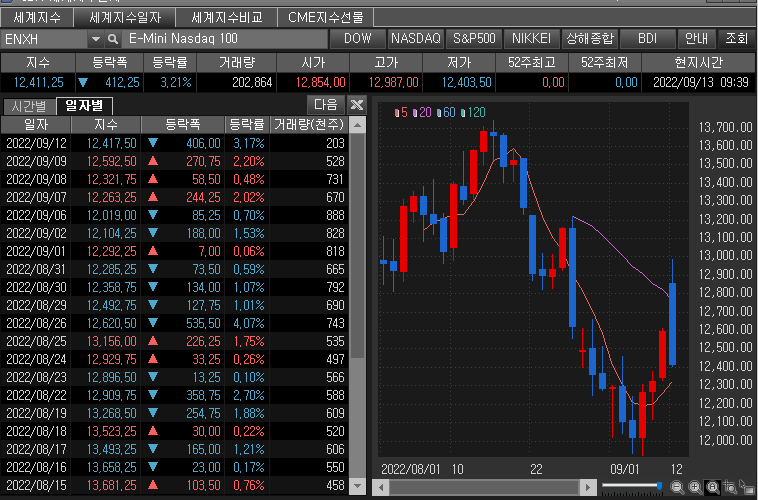
Task: Click the 안내 button
Action: click(x=696, y=39)
